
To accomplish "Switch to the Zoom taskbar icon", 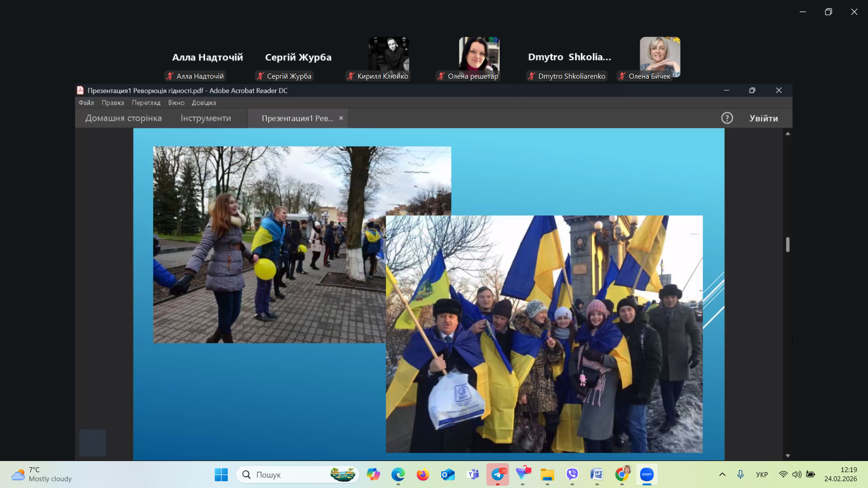I will 646,474.
